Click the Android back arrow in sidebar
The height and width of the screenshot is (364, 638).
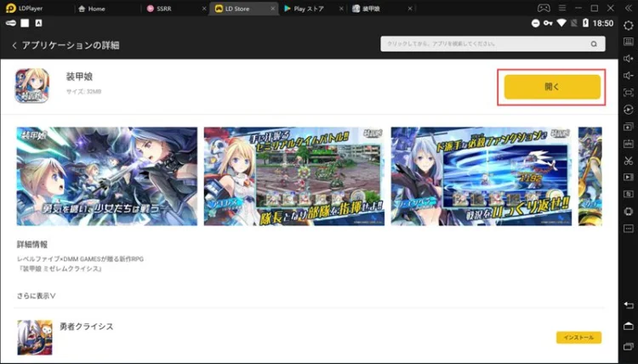tap(629, 305)
